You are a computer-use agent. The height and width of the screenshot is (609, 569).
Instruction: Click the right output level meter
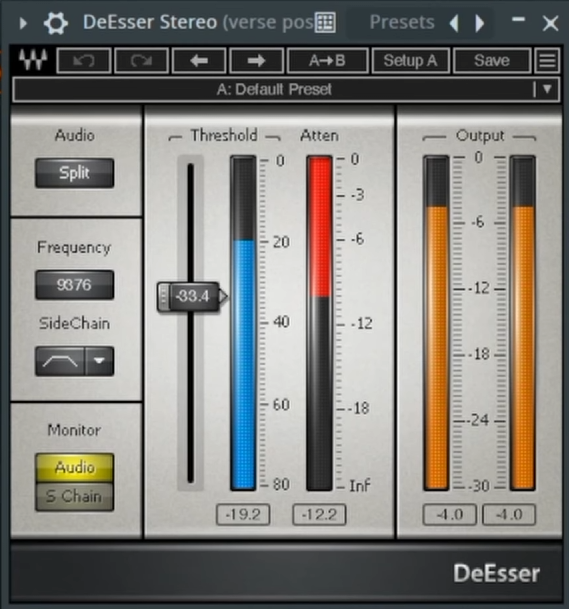[x=523, y=322]
